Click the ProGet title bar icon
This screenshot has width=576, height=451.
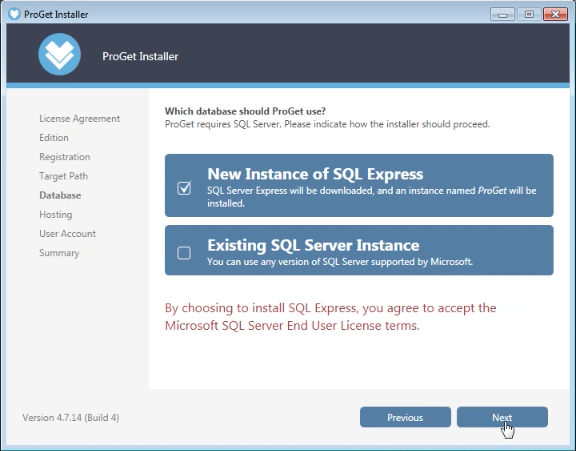click(x=14, y=14)
